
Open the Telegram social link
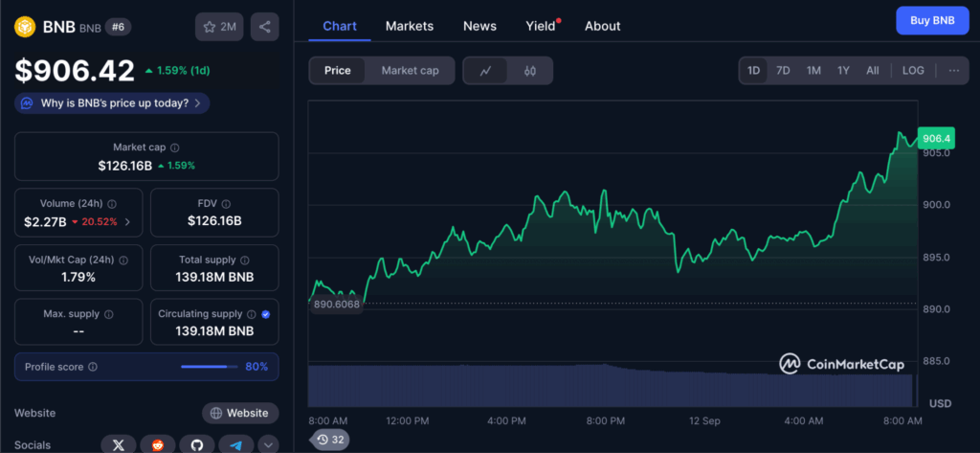point(234,444)
